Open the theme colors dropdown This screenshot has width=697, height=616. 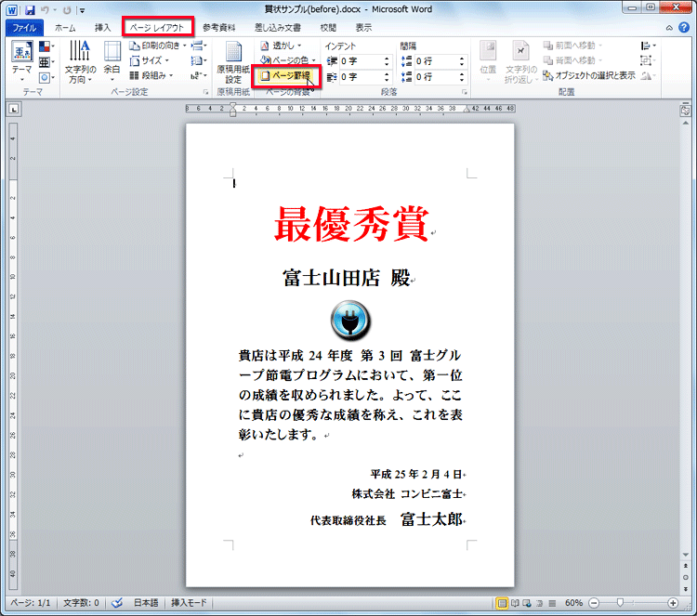click(x=46, y=46)
